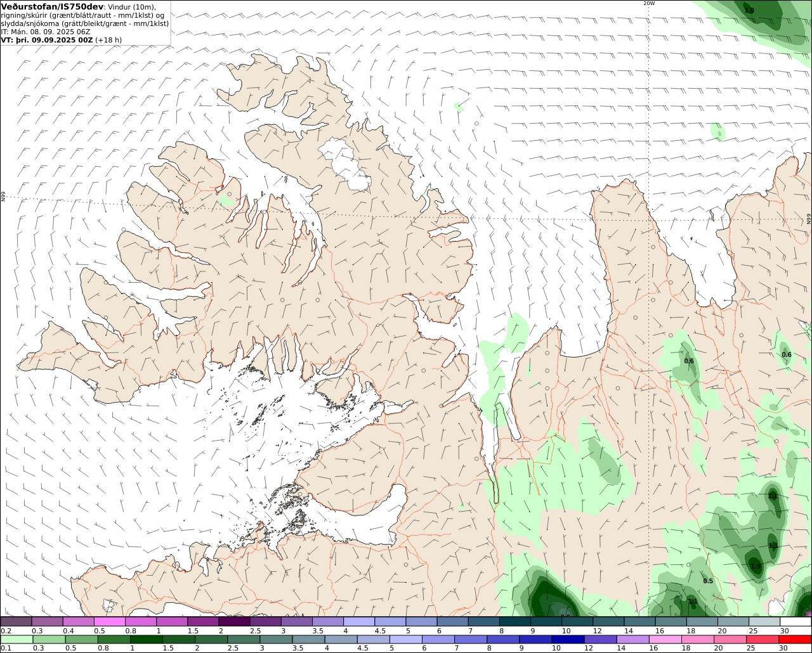Viewport: 812px width, 653px height.
Task: Click the '25' label under the lower legend row
Action: (751, 648)
